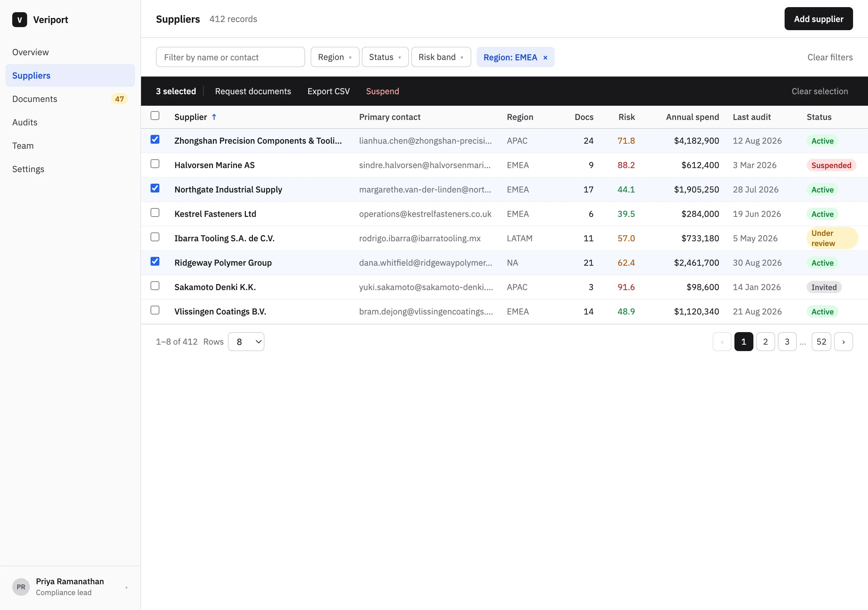Image resolution: width=868 pixels, height=610 pixels.
Task: Sort by the Risk column header
Action: [x=627, y=117]
